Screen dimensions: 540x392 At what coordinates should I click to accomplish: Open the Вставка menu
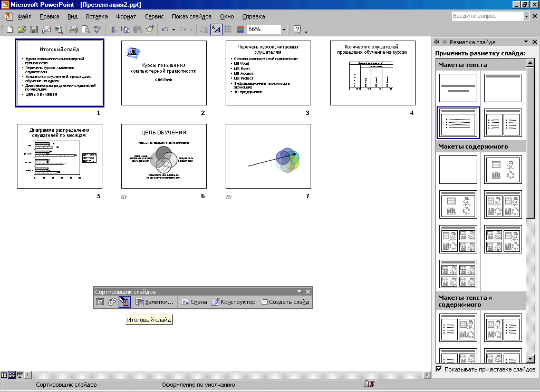click(x=97, y=16)
